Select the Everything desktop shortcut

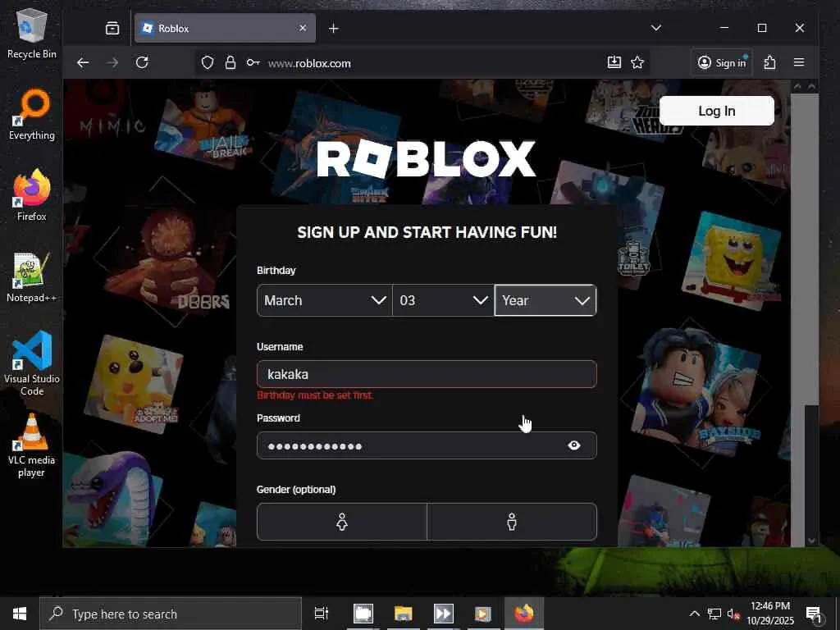(x=32, y=115)
